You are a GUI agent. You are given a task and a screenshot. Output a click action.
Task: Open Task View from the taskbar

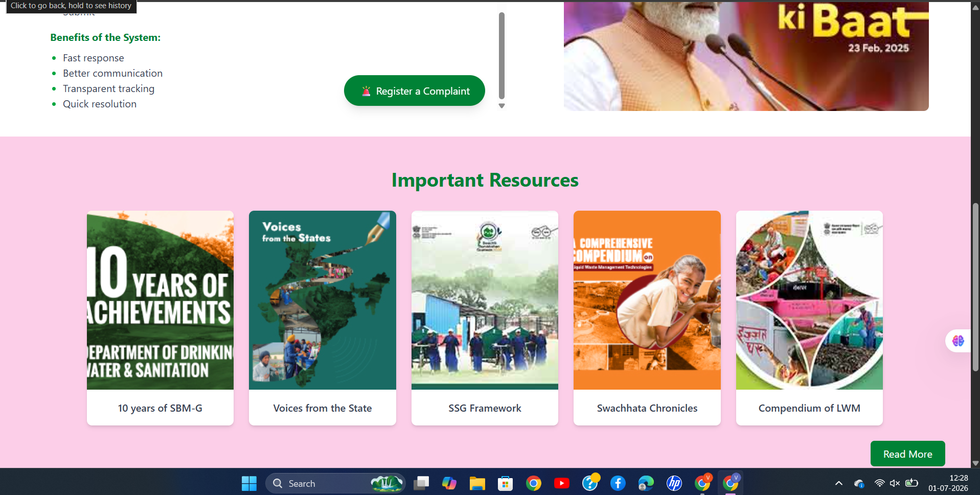point(421,483)
